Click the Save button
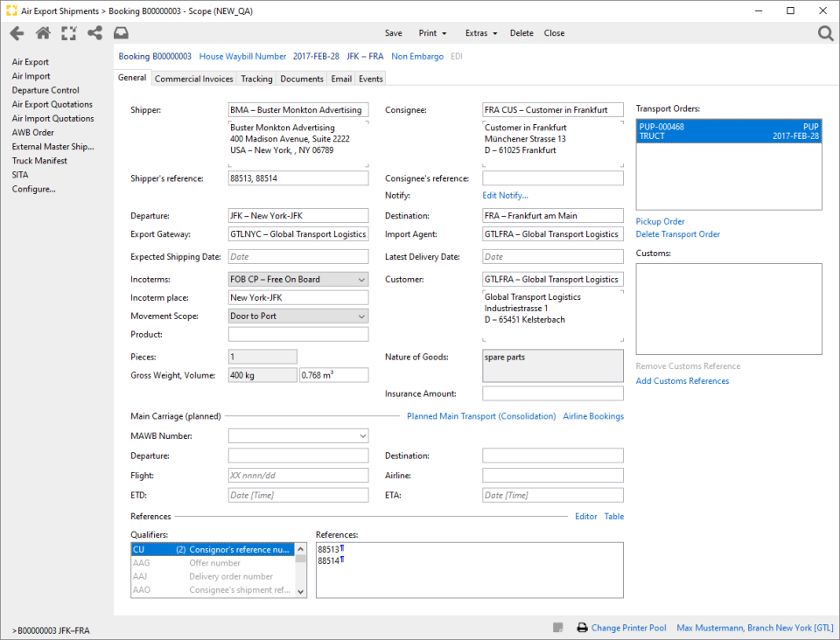840x640 pixels. click(x=393, y=33)
